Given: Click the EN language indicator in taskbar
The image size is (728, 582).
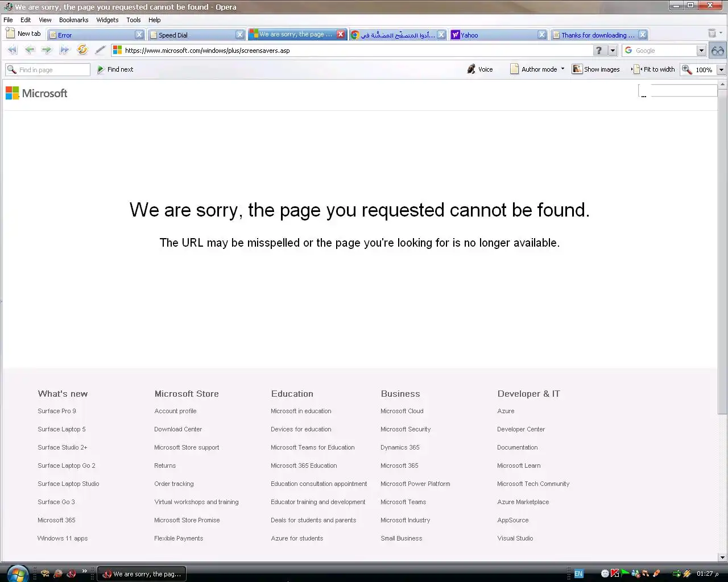Looking at the screenshot, I should point(578,574).
